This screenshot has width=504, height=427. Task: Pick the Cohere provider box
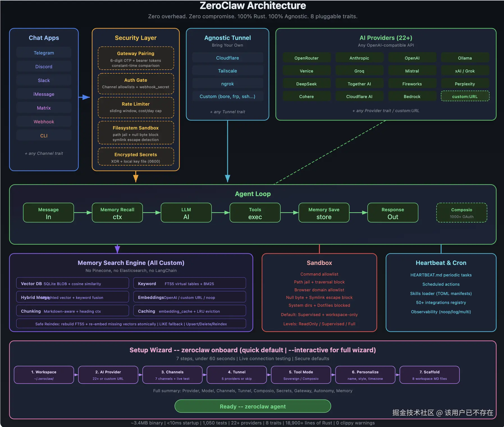(306, 97)
